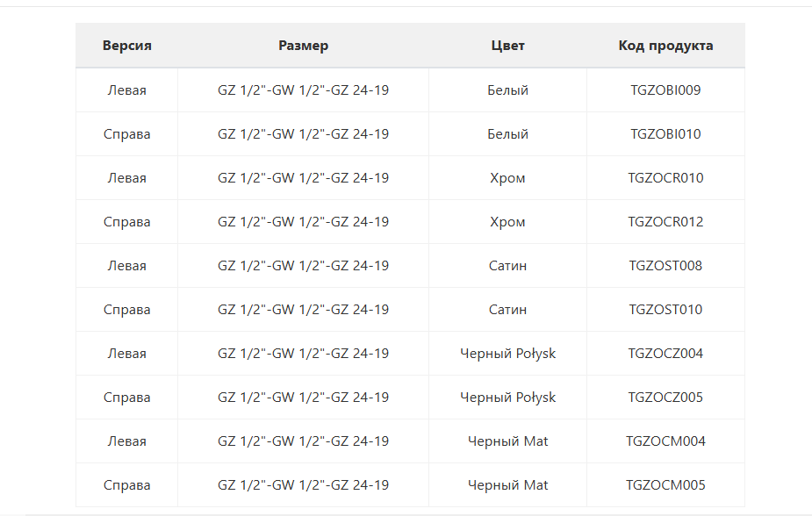This screenshot has width=812, height=516.
Task: Click product code TGZOCR012
Action: coord(665,222)
